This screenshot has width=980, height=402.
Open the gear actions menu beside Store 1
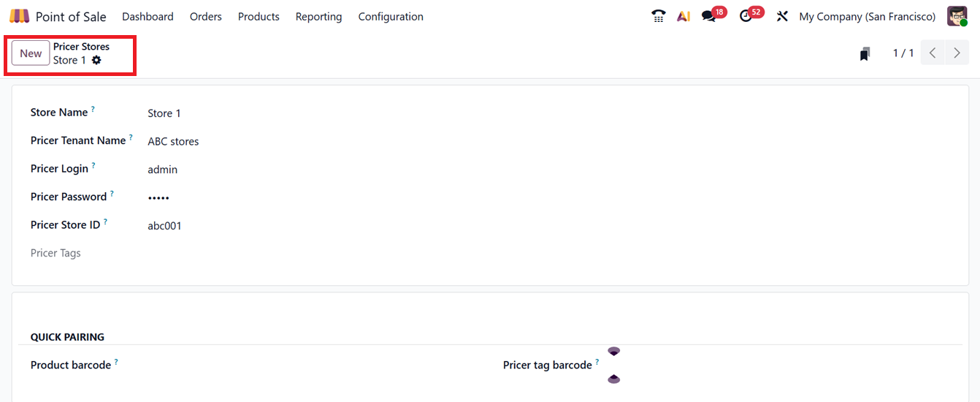click(96, 60)
